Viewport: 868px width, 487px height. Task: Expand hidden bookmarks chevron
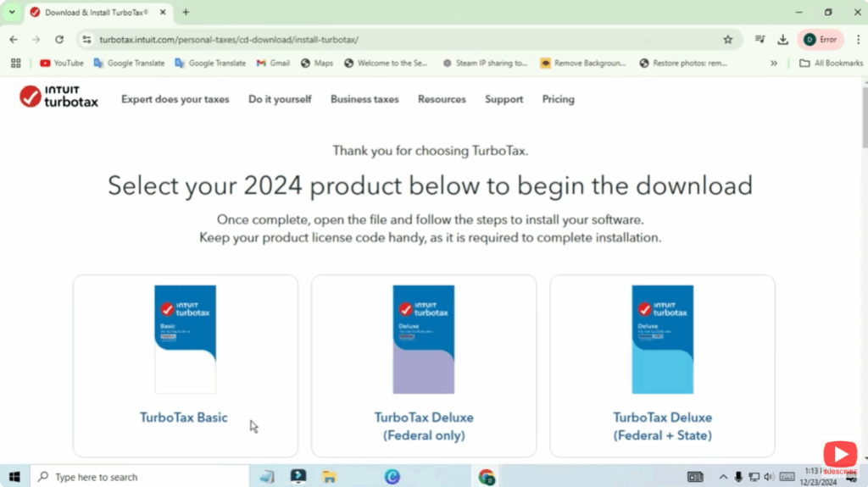774,63
